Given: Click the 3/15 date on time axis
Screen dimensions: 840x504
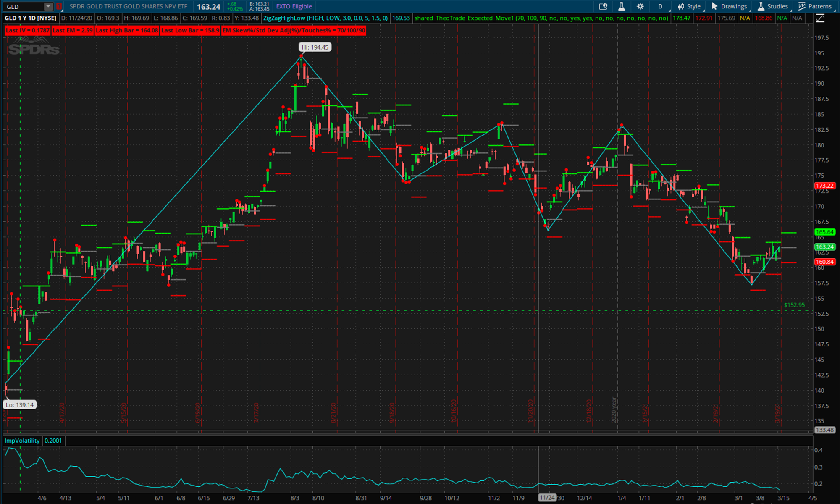Looking at the screenshot, I should (x=783, y=498).
